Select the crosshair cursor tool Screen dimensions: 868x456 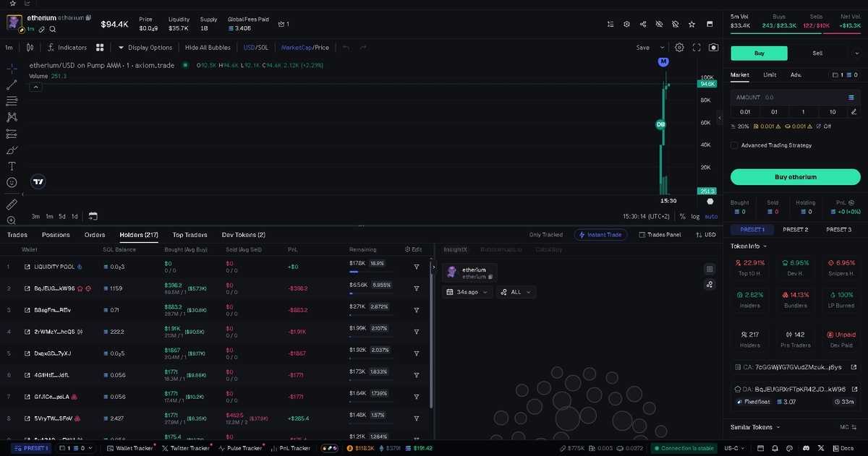point(12,68)
